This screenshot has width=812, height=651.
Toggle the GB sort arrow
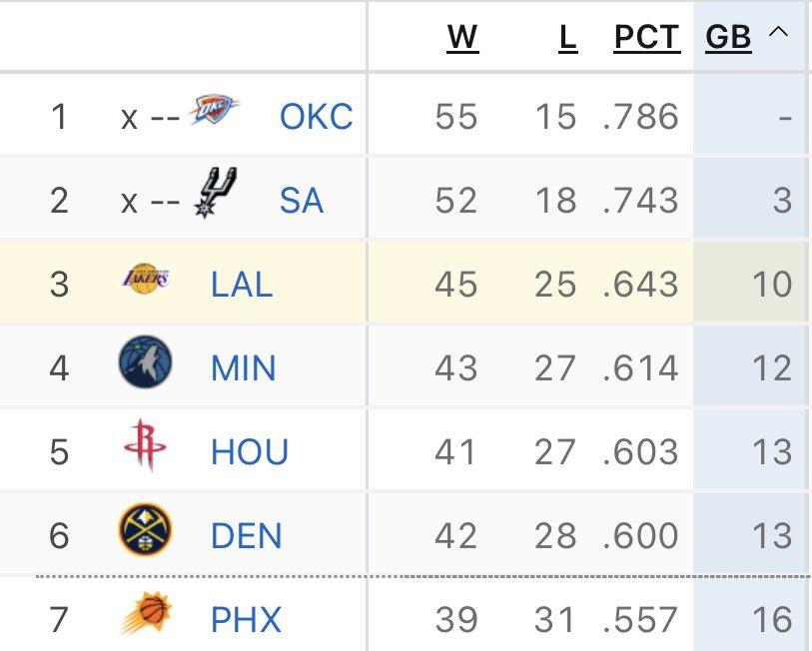778,34
